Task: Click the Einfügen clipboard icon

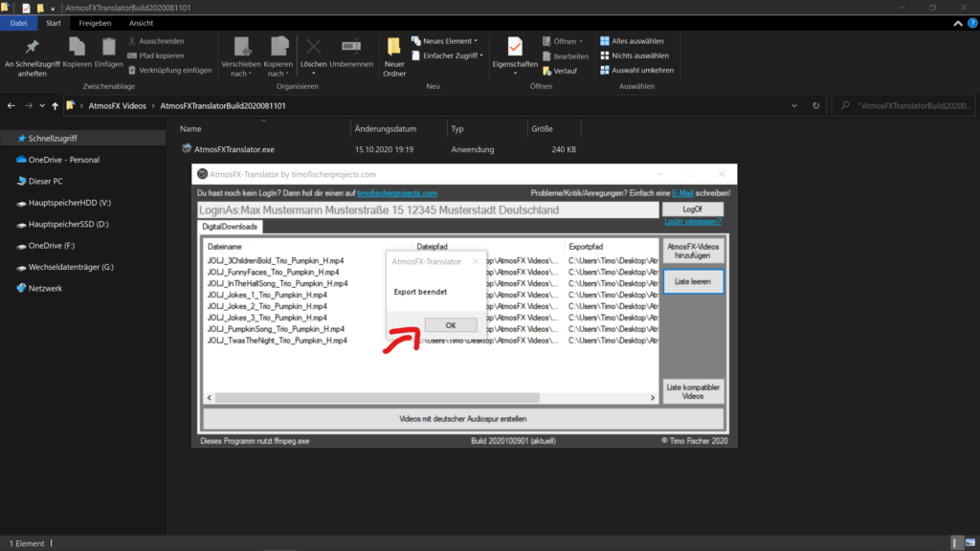Action: pyautogui.click(x=108, y=46)
